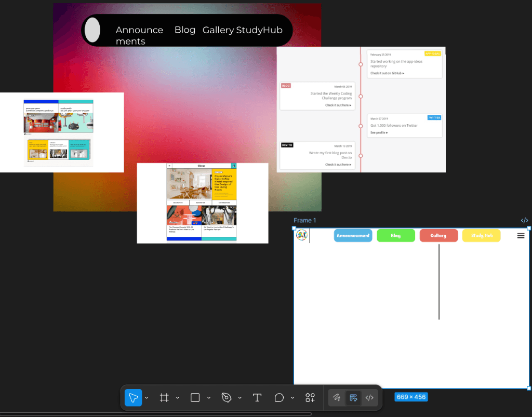Select the Text tool
The image size is (532, 417).
pos(257,398)
